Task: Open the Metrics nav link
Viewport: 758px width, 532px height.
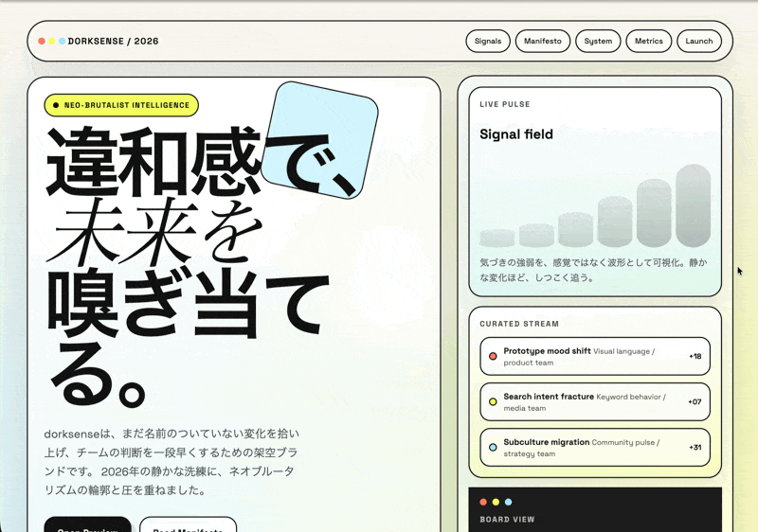Action: (649, 42)
